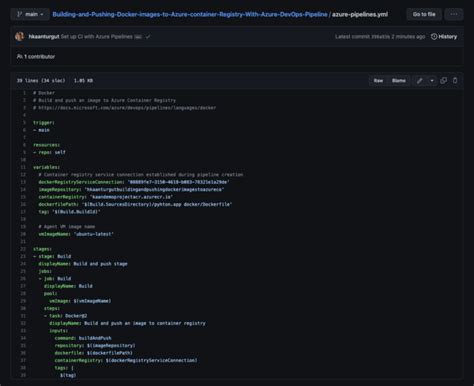This screenshot has width=474, height=386.
Task: Click the dockerRegistryServiceConnection line
Action: pyautogui.click(x=134, y=182)
